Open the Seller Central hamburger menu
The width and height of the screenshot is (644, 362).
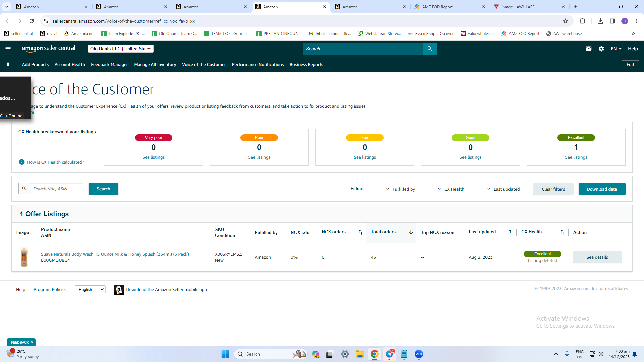coord(8,49)
